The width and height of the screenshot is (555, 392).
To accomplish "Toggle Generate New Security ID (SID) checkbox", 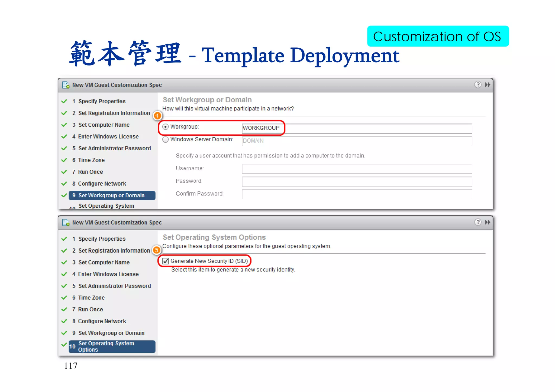I will 165,261.
